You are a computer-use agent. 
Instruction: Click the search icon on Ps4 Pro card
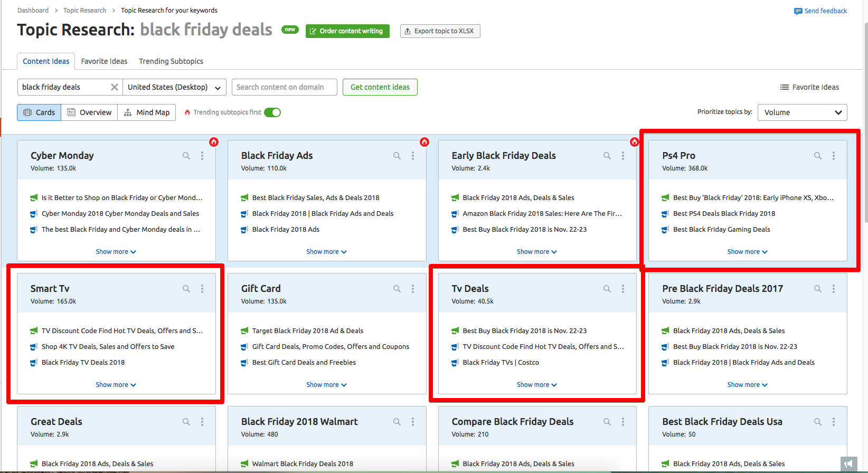[817, 156]
